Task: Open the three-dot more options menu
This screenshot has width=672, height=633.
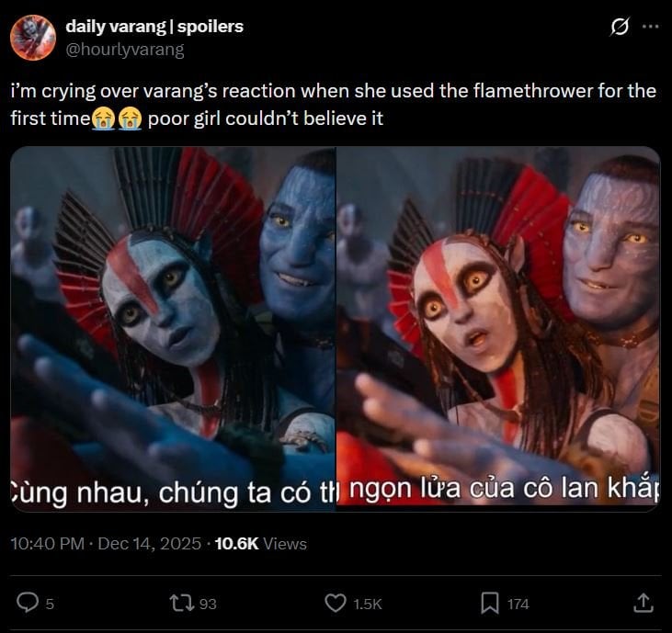Action: click(x=650, y=28)
